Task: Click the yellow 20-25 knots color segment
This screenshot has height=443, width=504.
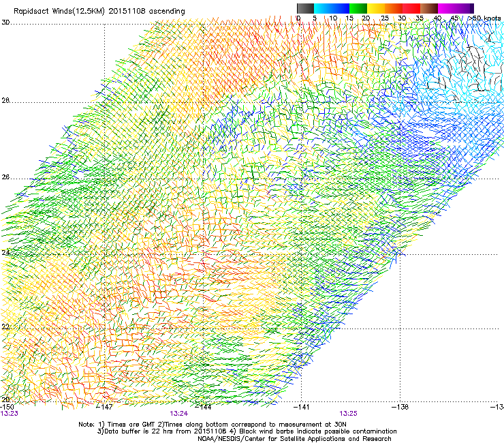Action: [376, 8]
